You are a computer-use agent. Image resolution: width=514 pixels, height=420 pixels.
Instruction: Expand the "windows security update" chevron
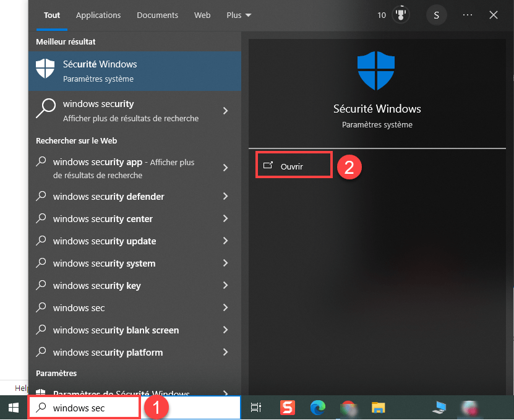point(225,241)
